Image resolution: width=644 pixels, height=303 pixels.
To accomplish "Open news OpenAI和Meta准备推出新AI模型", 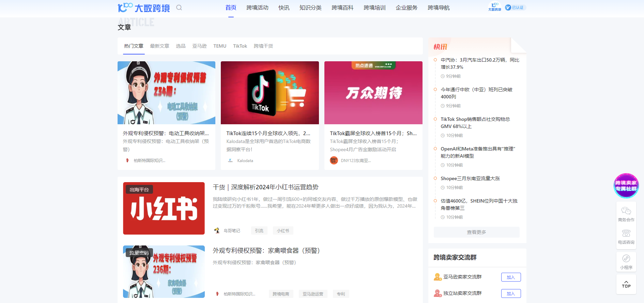I will click(x=478, y=152).
